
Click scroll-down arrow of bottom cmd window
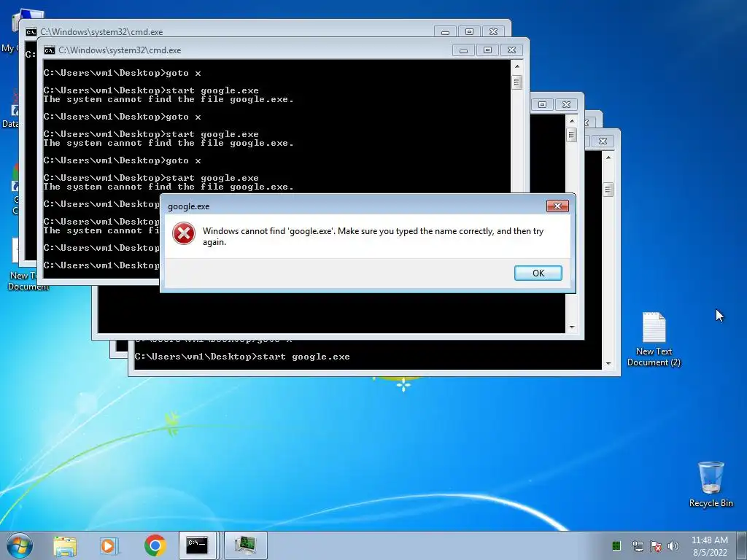608,363
